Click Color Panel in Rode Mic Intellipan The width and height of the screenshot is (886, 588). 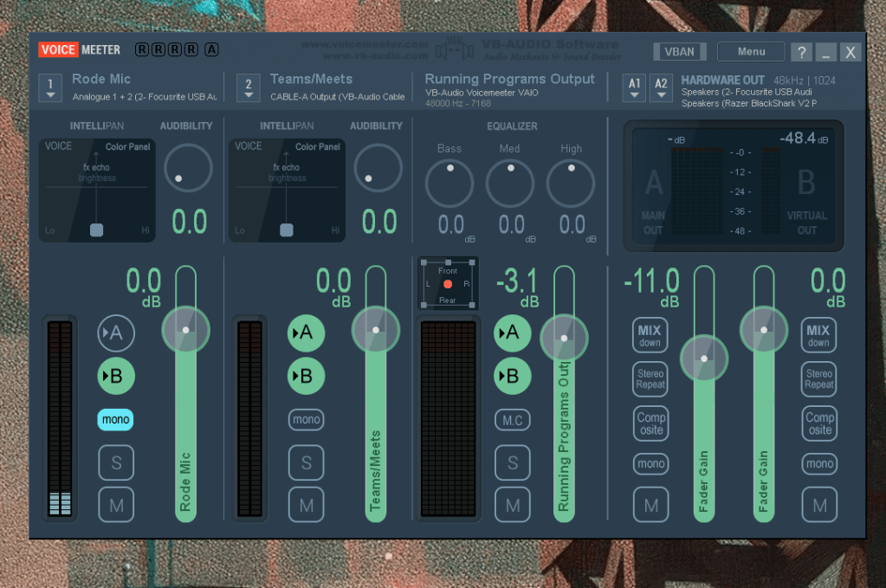click(x=127, y=147)
